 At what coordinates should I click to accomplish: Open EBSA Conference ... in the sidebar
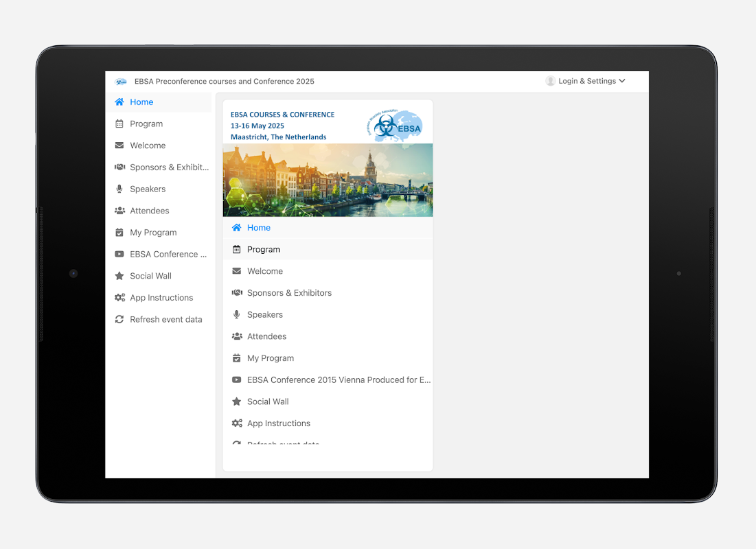point(159,254)
